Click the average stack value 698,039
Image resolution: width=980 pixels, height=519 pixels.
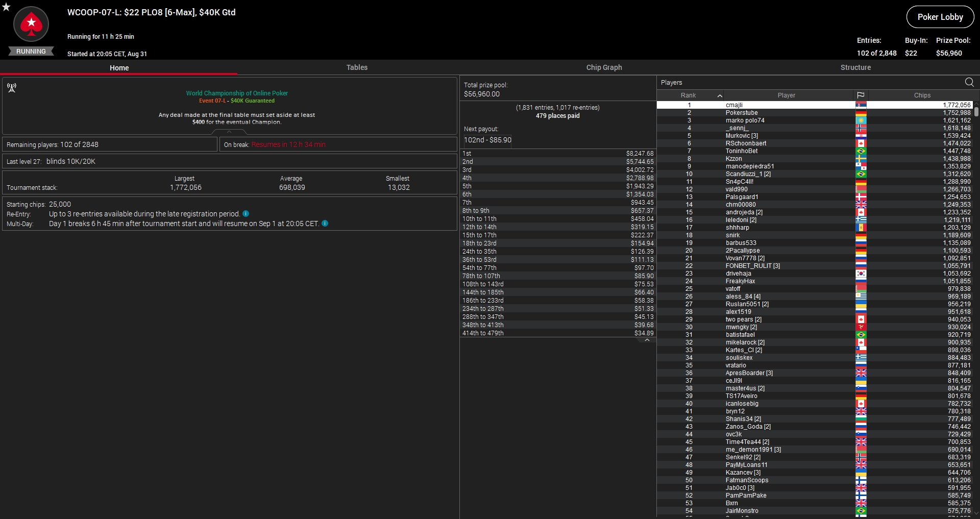click(x=292, y=188)
